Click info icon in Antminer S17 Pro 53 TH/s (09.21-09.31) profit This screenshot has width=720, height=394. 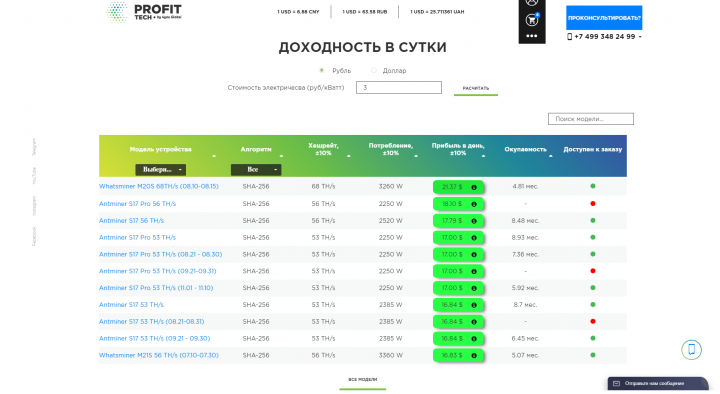click(474, 271)
